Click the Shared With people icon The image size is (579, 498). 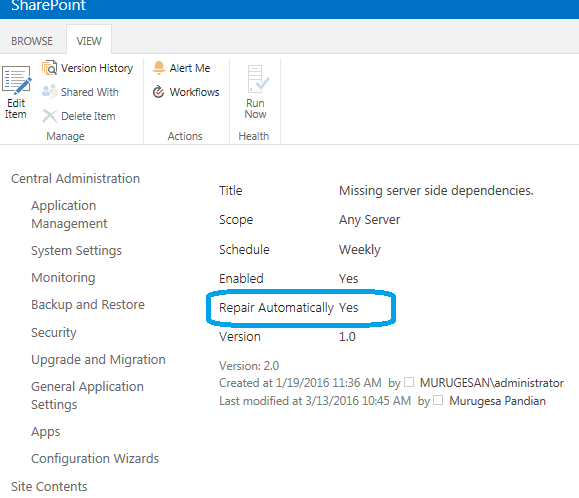(49, 92)
